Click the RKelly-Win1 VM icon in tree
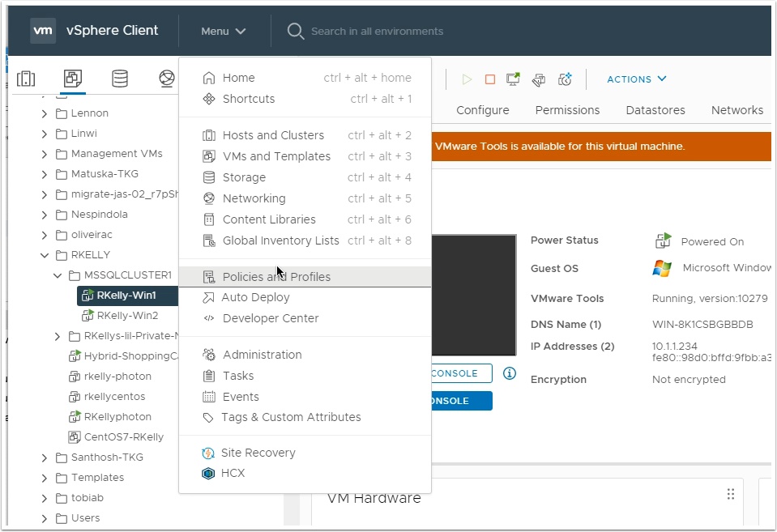The width and height of the screenshot is (777, 532). (88, 296)
